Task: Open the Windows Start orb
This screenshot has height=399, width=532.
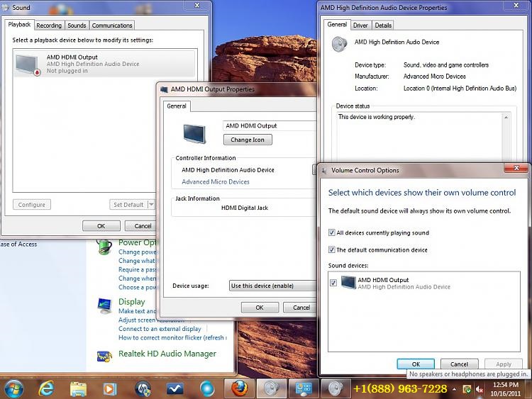Action: coord(14,388)
